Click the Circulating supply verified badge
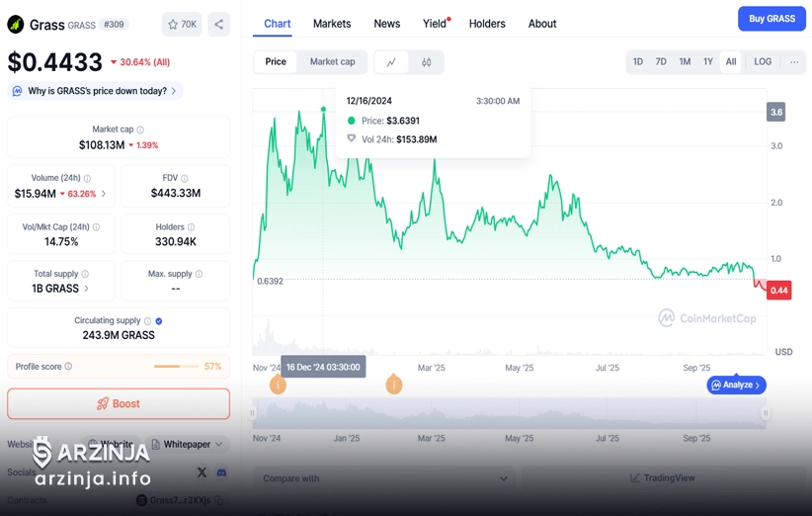Screen dimensions: 812x516 (x=159, y=321)
